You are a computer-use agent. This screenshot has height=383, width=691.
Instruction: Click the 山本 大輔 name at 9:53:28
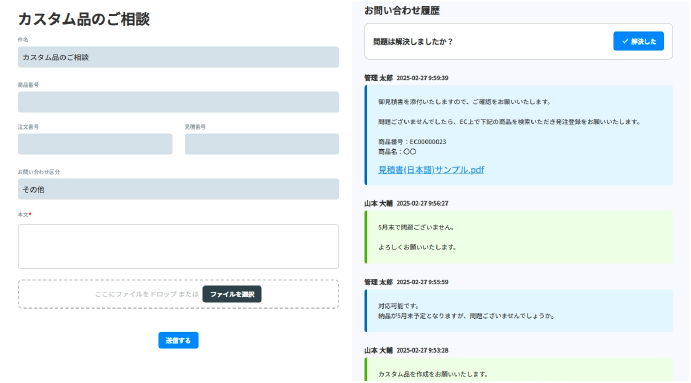tap(378, 350)
